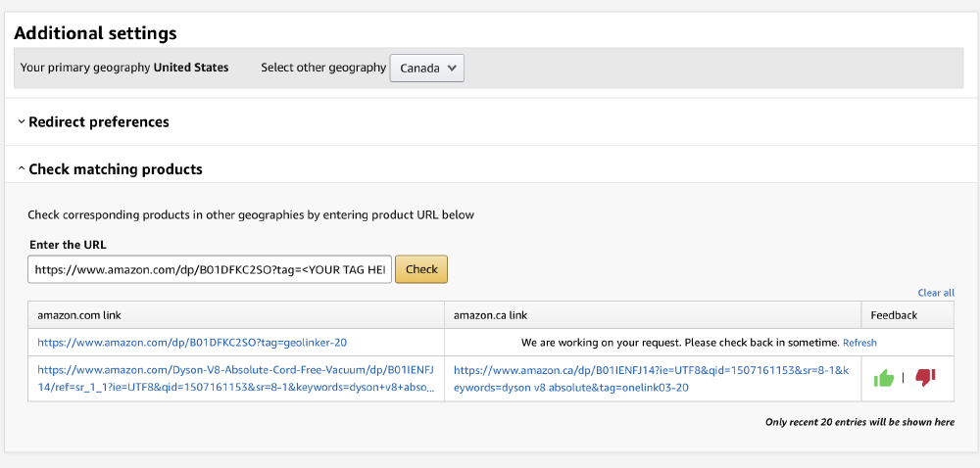Click the Check matching products section title
The image size is (980, 468).
click(116, 169)
